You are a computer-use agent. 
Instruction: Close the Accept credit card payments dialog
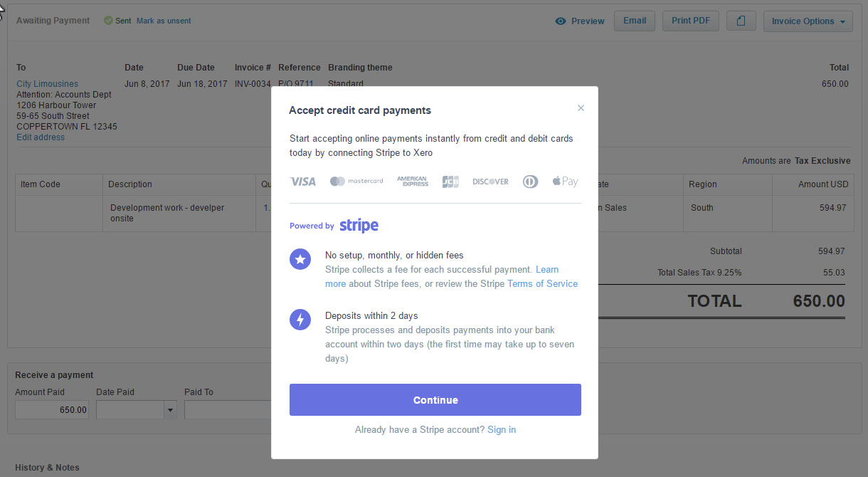coord(581,108)
